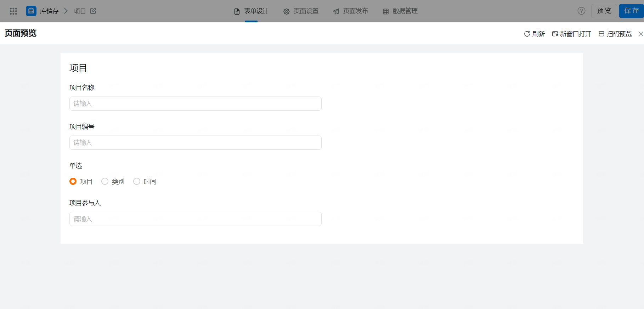This screenshot has height=309, width=644.
Task: Open the nine-dot app launcher grid
Action: point(13,11)
